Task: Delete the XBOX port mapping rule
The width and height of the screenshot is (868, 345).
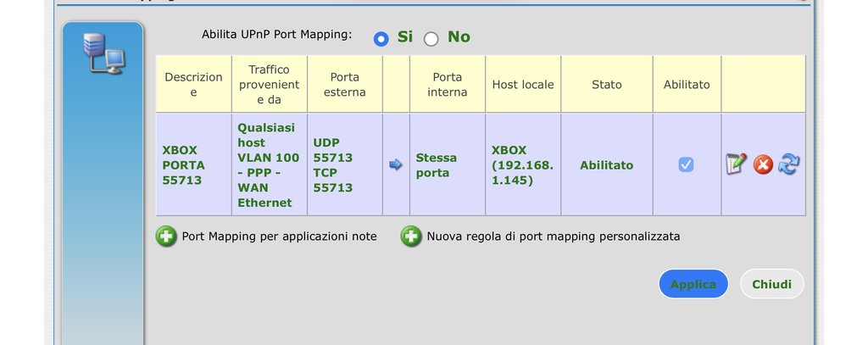Action: [x=763, y=164]
